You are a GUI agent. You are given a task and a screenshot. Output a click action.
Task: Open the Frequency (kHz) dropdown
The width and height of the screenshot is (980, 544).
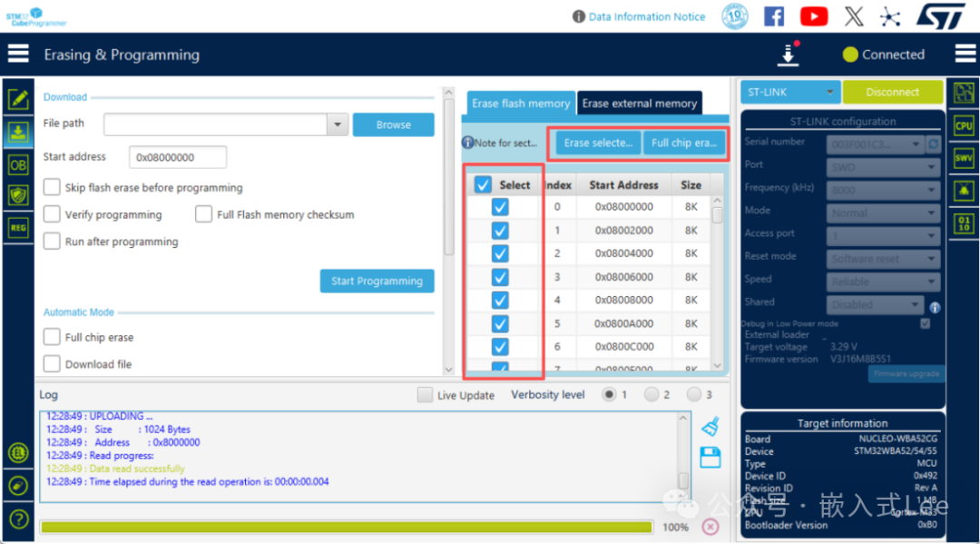click(x=883, y=190)
